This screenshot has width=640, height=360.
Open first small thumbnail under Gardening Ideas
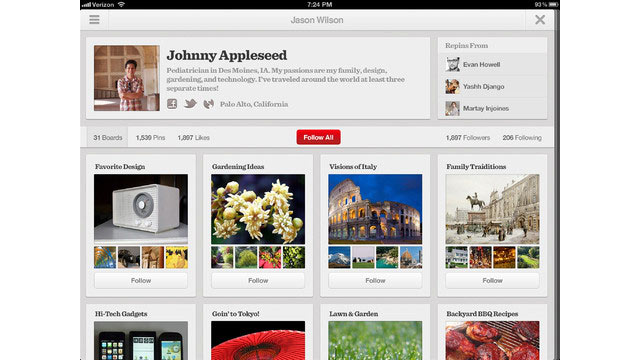click(x=222, y=257)
